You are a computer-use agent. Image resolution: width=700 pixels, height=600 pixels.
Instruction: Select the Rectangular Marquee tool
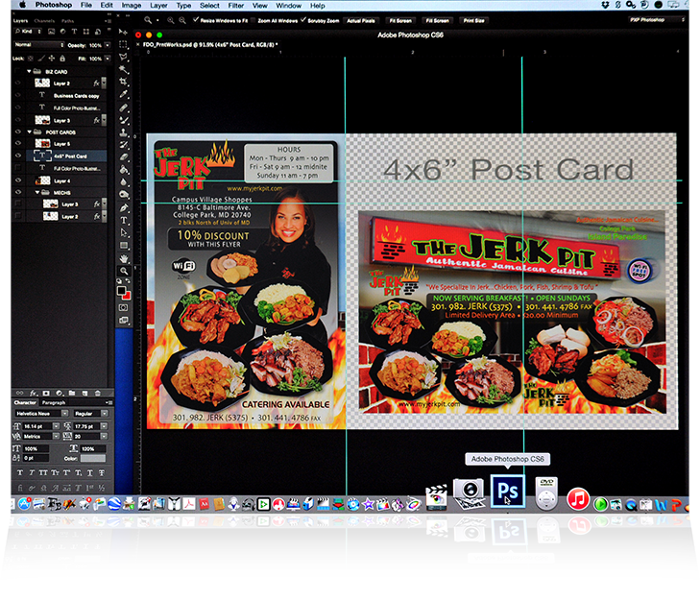(x=123, y=45)
